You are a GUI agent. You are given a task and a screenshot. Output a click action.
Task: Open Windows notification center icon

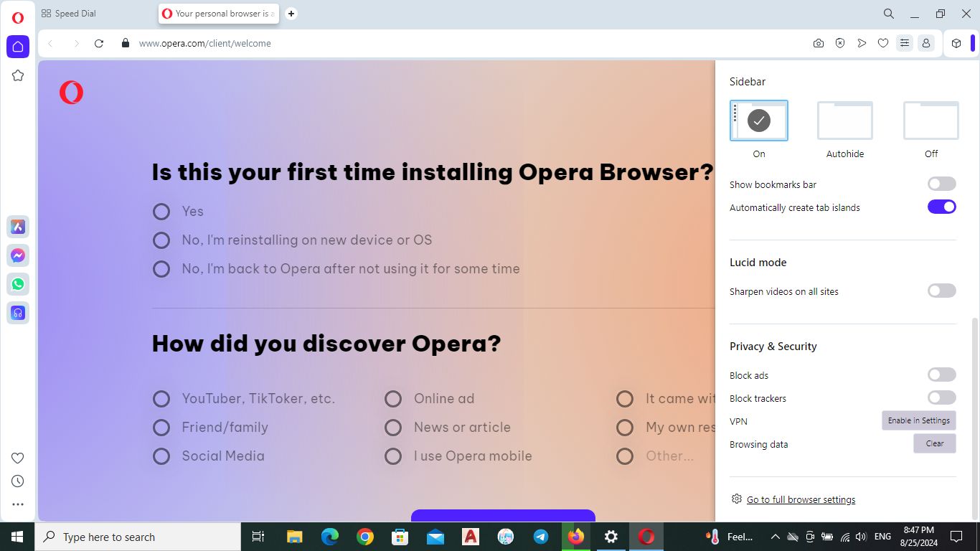coord(956,537)
